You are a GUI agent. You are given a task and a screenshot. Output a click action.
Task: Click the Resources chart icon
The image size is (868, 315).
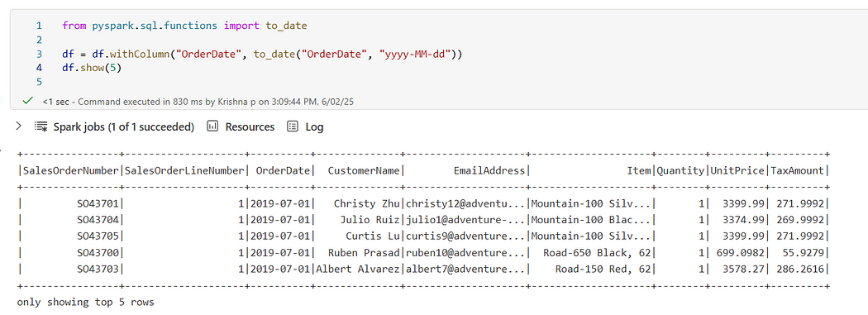pyautogui.click(x=212, y=126)
